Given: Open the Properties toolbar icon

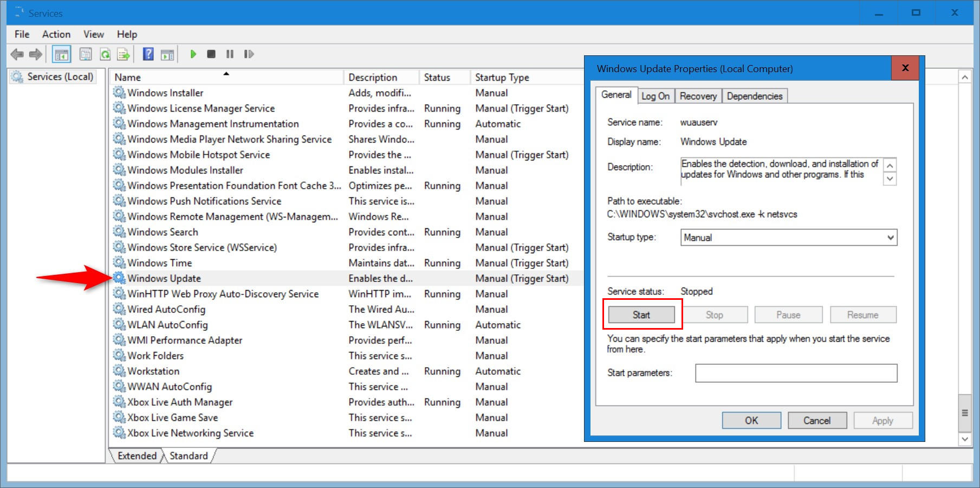Looking at the screenshot, I should 86,54.
